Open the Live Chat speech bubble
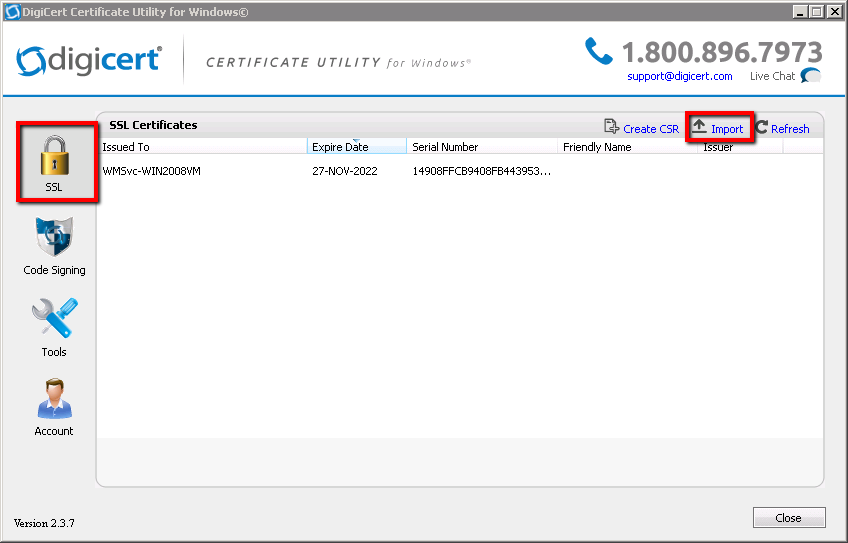The width and height of the screenshot is (848, 543). click(811, 76)
